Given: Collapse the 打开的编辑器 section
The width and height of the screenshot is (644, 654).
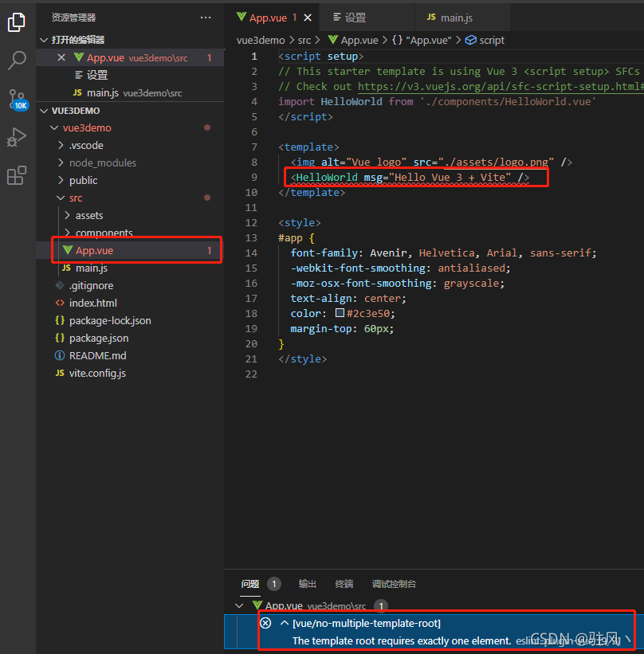Looking at the screenshot, I should 45,41.
